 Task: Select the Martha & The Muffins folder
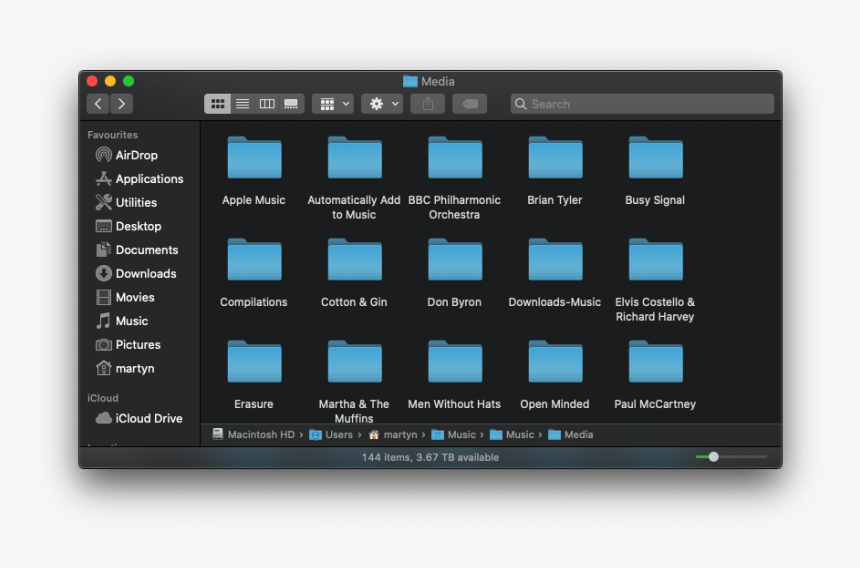click(x=354, y=362)
